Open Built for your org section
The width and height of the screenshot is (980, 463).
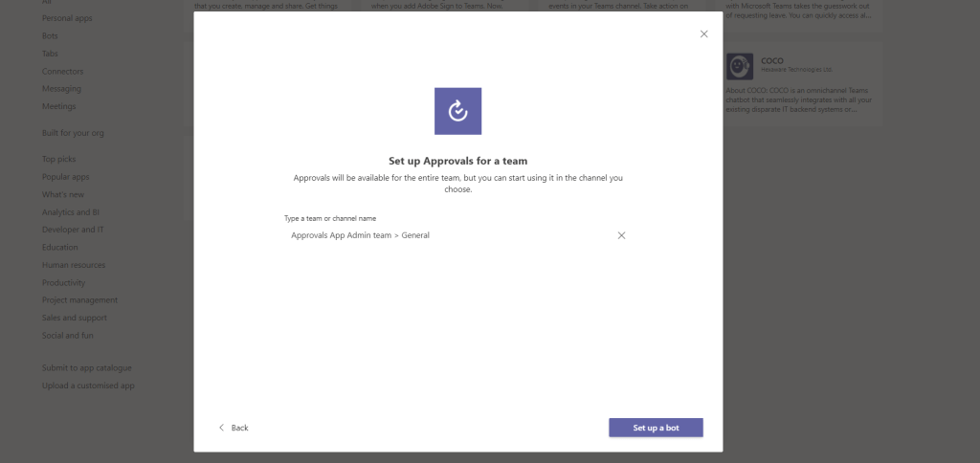tap(73, 133)
